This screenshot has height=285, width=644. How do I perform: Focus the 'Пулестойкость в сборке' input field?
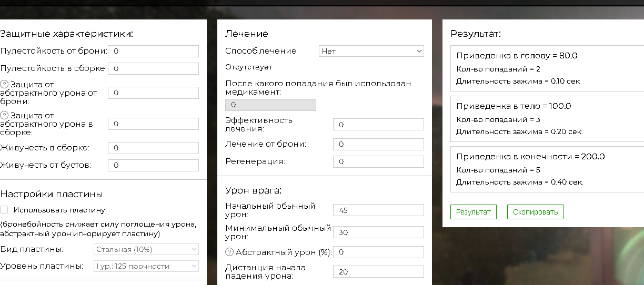tap(153, 68)
